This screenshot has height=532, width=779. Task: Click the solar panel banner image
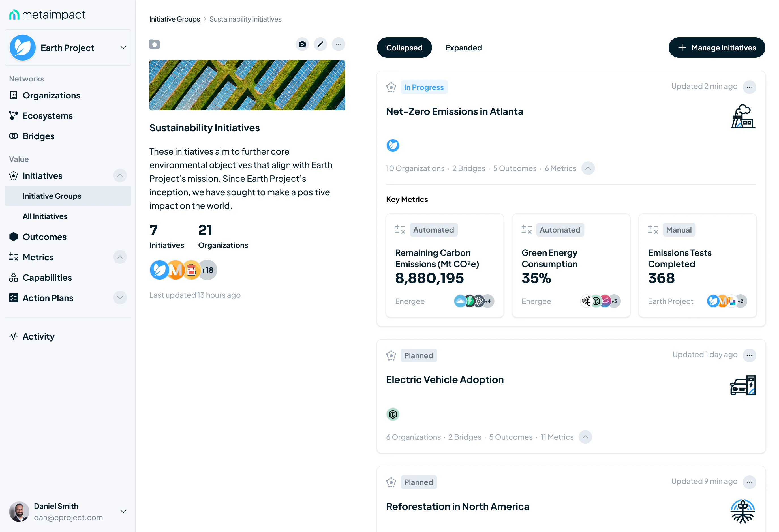click(x=247, y=85)
